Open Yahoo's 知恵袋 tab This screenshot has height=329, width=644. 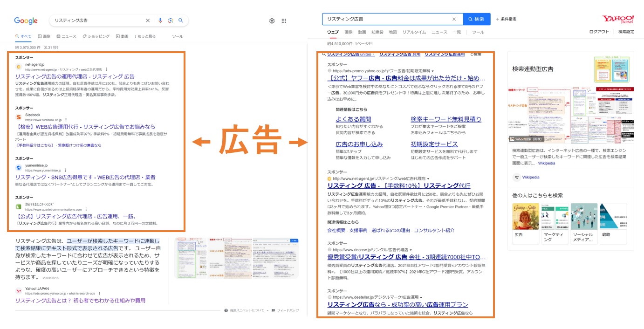(x=377, y=32)
